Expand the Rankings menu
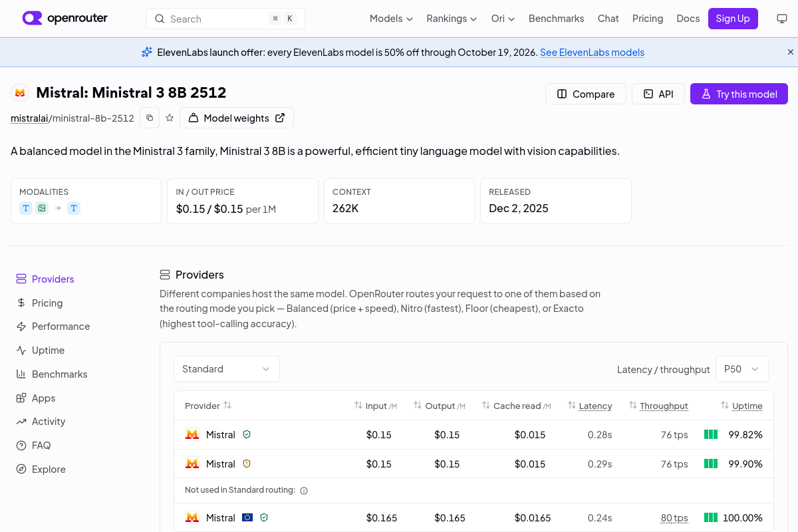Viewport: 798px width, 532px height. pos(452,19)
